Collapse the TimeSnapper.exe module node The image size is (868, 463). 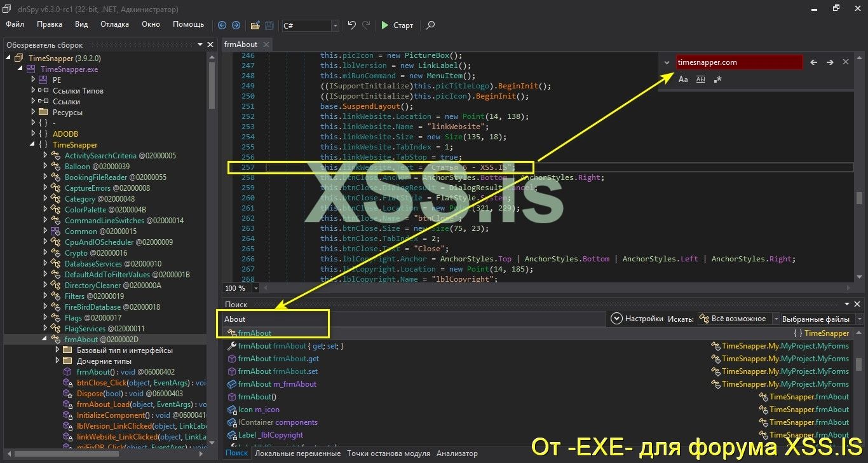[x=21, y=69]
